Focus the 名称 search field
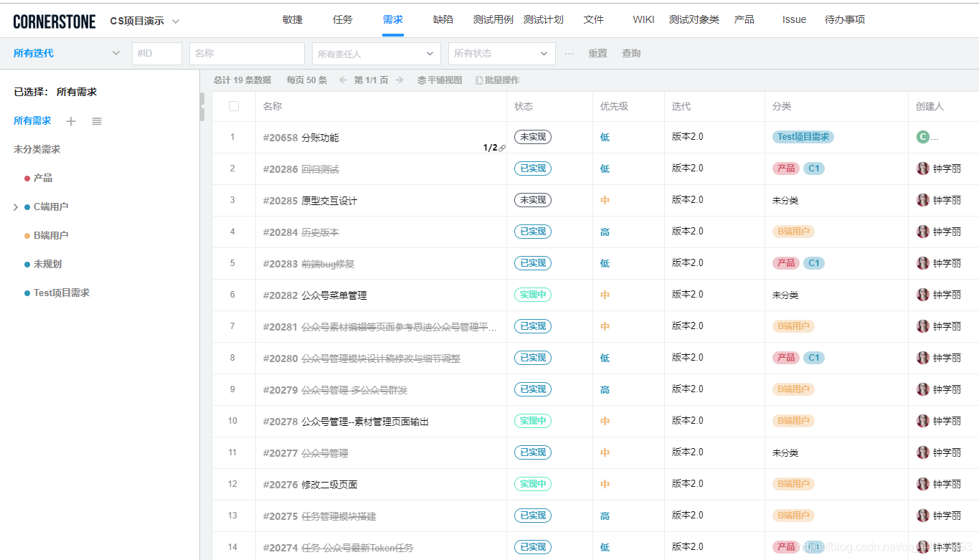 coord(247,54)
